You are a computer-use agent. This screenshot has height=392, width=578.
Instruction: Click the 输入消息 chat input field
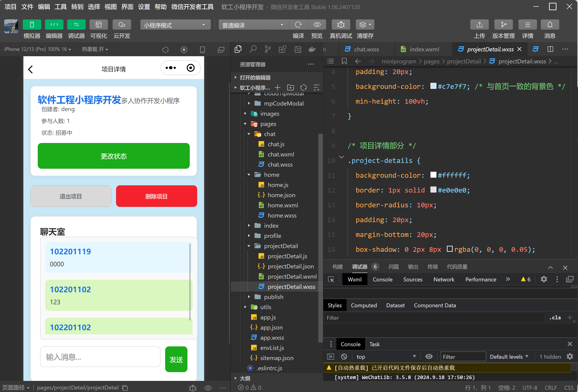tap(100, 357)
